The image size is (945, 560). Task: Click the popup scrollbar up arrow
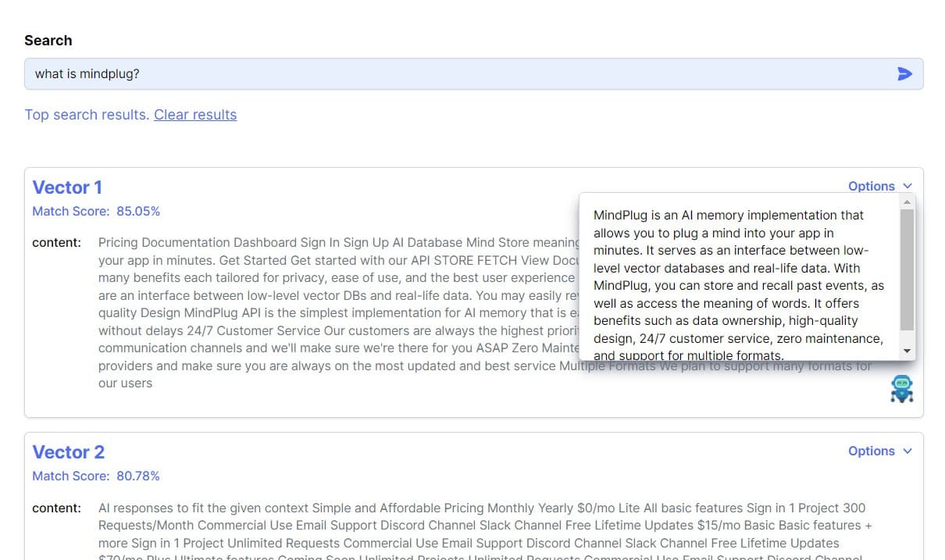pos(907,202)
